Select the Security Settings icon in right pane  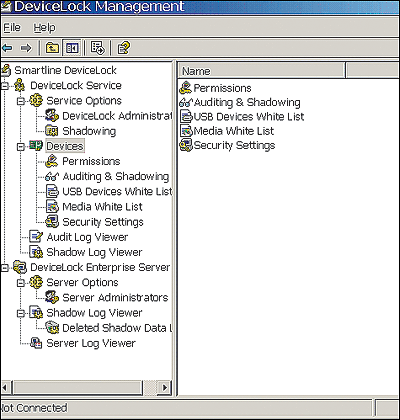pyautogui.click(x=186, y=146)
